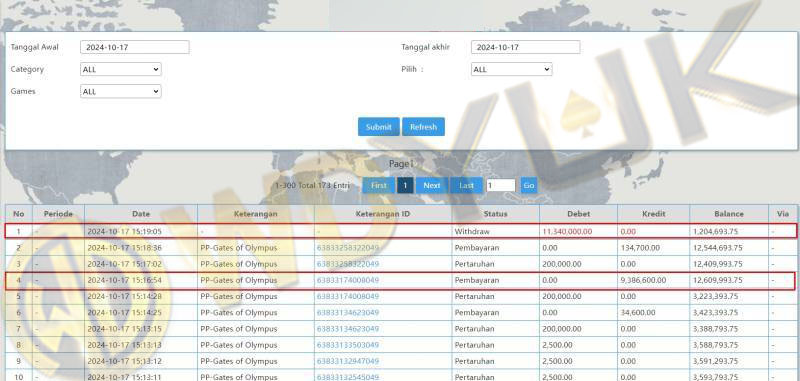Viewport: 800px width, 381px height.
Task: Select balance value 3,593,793.75
Action: click(x=715, y=377)
